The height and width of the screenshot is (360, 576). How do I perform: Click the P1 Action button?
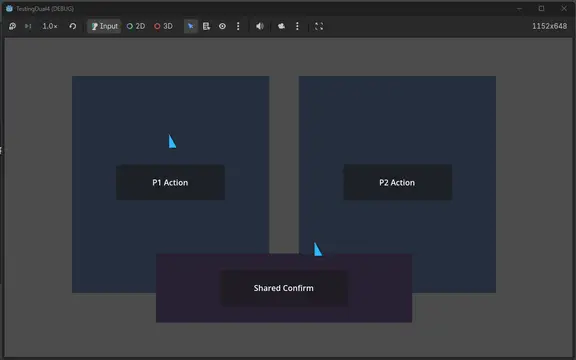[x=170, y=183]
